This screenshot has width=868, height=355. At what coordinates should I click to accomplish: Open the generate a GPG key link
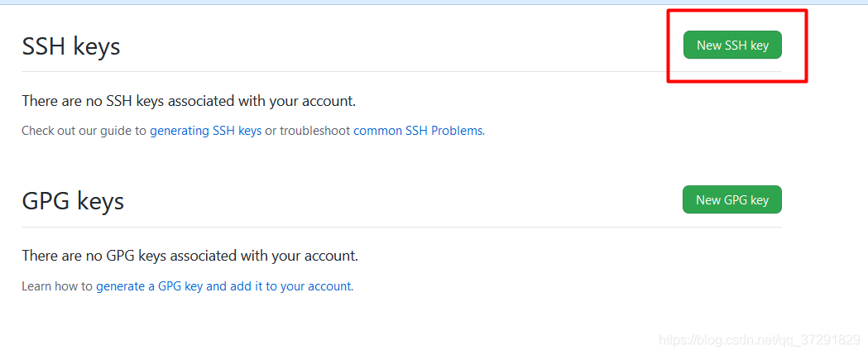pos(223,286)
